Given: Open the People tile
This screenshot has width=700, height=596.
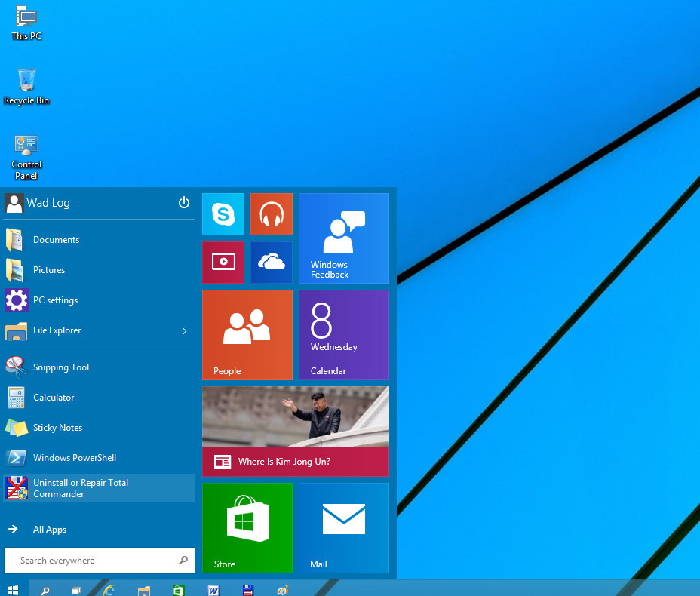Looking at the screenshot, I should pyautogui.click(x=247, y=334).
